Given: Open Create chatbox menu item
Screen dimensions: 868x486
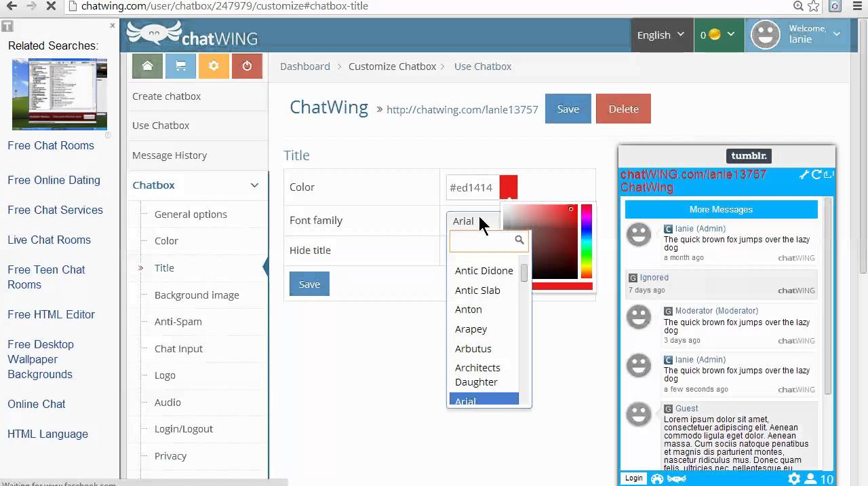Looking at the screenshot, I should 167,96.
